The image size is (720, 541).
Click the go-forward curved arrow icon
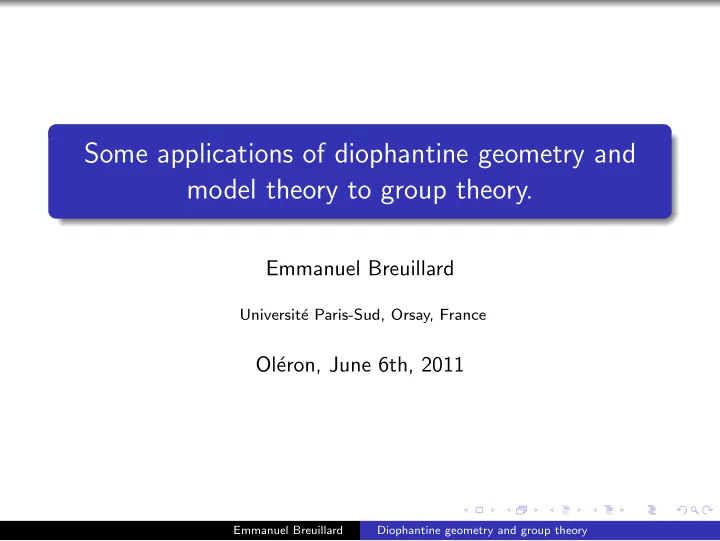coord(708,510)
